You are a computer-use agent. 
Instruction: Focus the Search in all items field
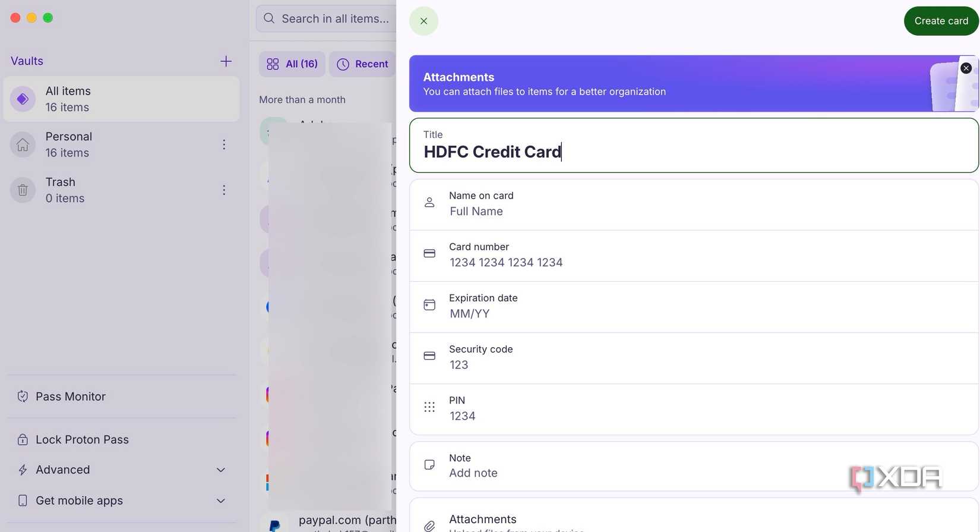(326, 18)
